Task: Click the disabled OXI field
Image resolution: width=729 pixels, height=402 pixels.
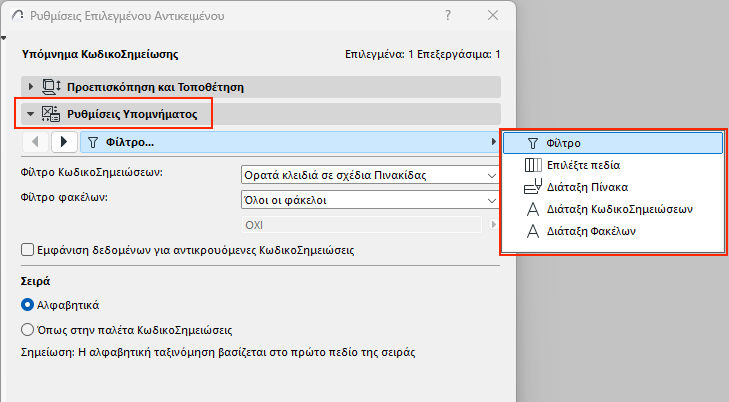Action: pos(362,225)
